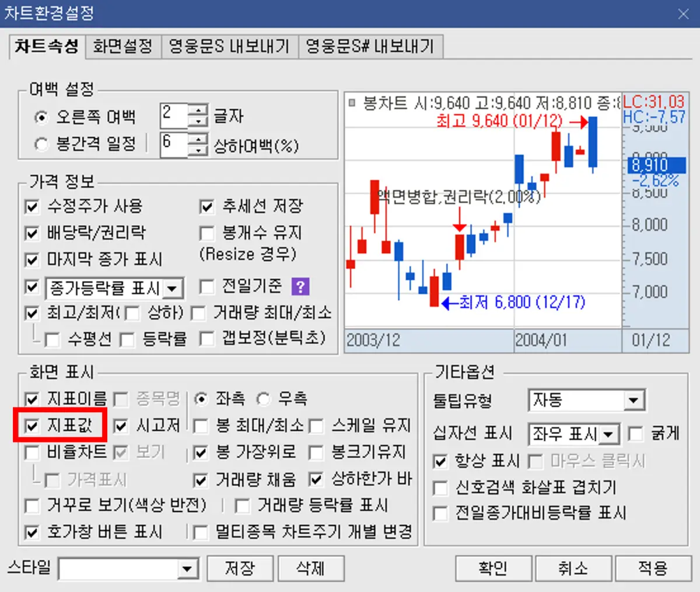Viewport: 700px width, 592px height.
Task: Select the 우측 radio option
Action: (x=263, y=399)
